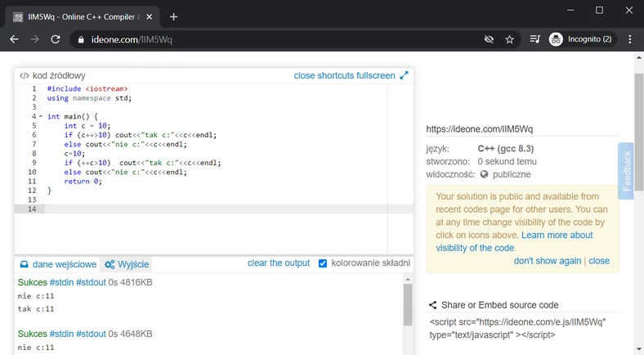Switch to the dane wejściowe tab
644x355 pixels.
(x=58, y=264)
